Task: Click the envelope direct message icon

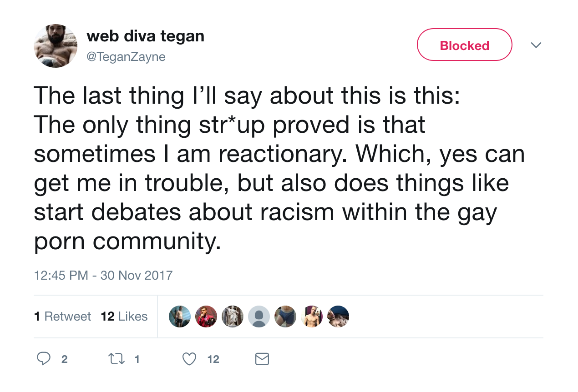Action: [x=262, y=359]
